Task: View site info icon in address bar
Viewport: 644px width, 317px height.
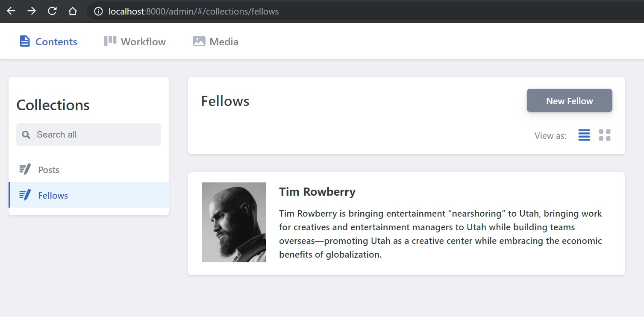Action: pos(98,12)
